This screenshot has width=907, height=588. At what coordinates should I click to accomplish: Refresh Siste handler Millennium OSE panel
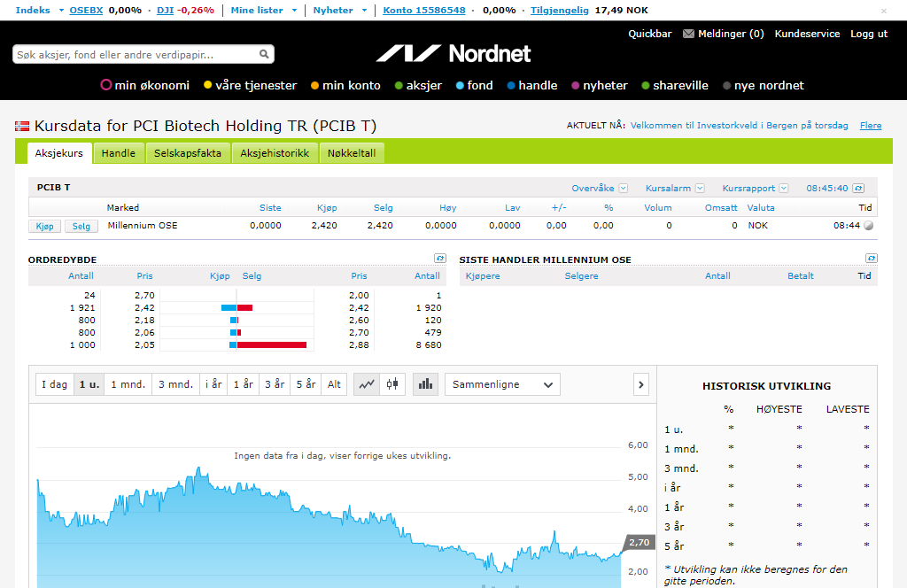872,258
